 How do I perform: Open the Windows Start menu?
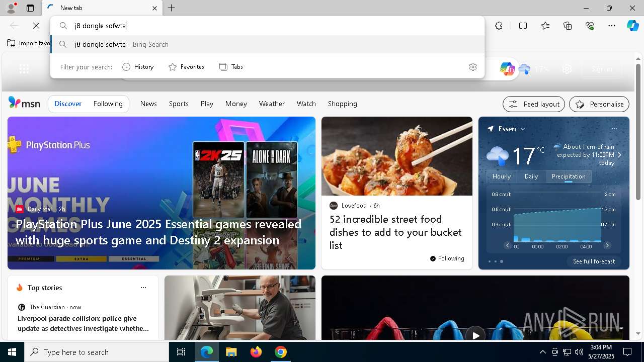[x=12, y=352]
